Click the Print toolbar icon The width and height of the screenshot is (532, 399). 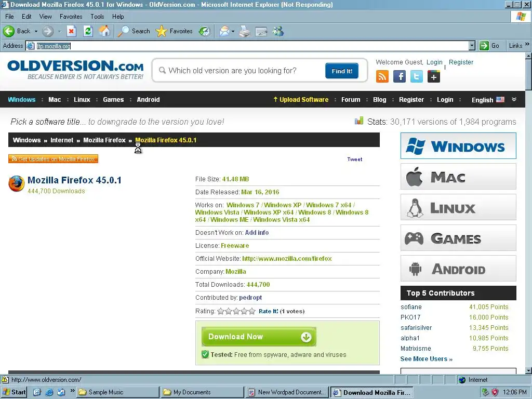(x=245, y=31)
